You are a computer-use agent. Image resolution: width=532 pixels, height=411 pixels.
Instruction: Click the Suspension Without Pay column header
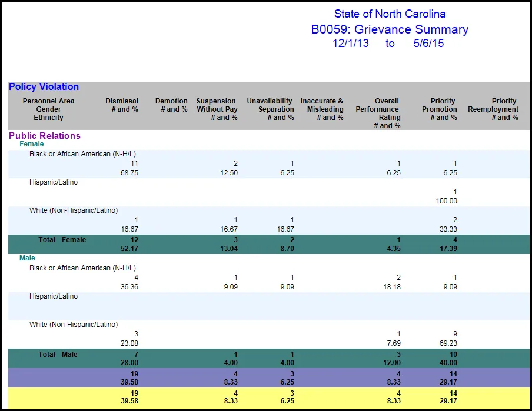click(216, 109)
